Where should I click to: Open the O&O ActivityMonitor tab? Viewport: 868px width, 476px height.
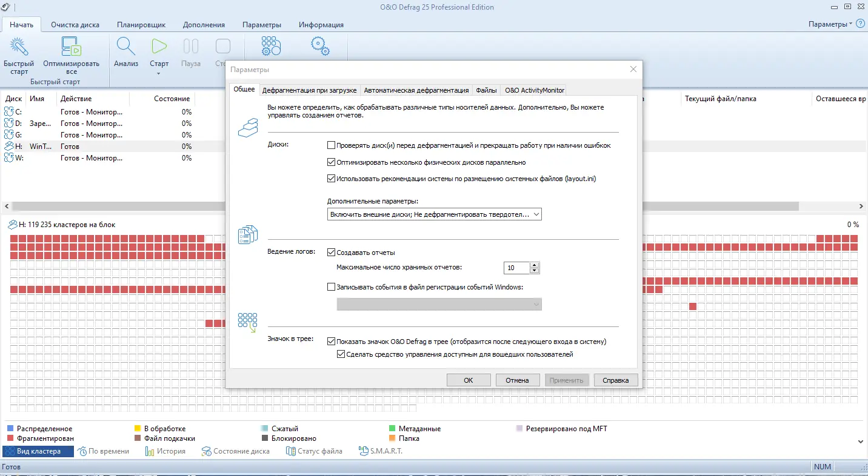535,90
